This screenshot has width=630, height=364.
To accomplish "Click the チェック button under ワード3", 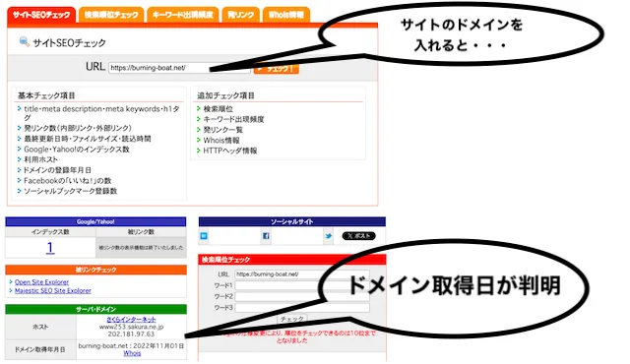I will [292, 319].
